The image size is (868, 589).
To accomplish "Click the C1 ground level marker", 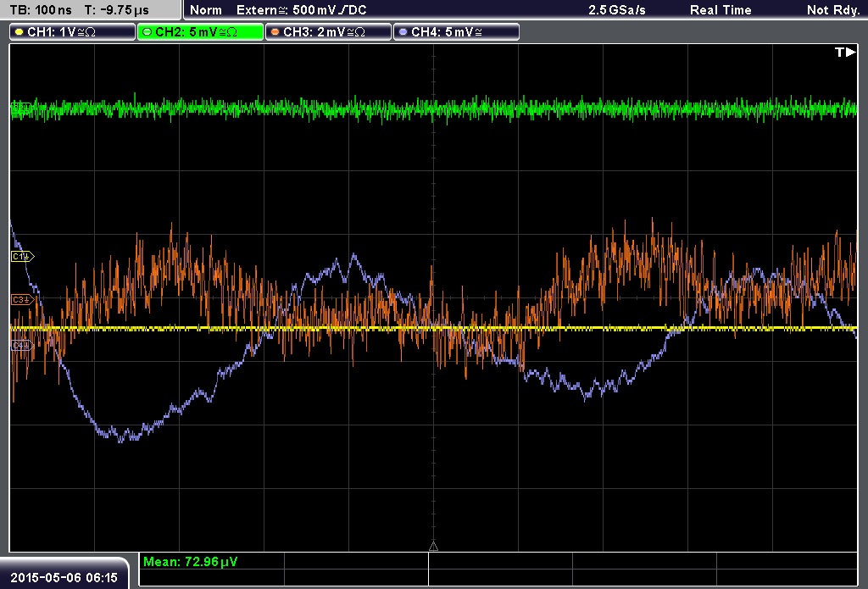I will pos(23,256).
